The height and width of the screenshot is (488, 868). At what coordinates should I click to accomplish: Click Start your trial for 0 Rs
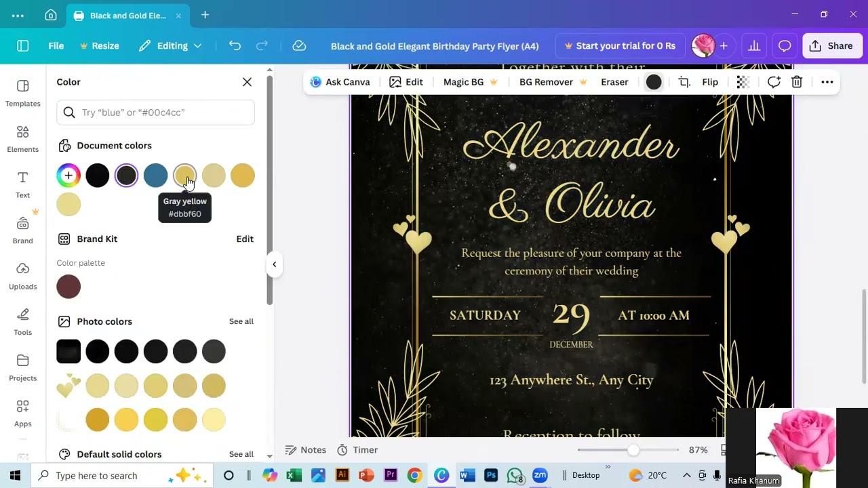click(x=619, y=46)
